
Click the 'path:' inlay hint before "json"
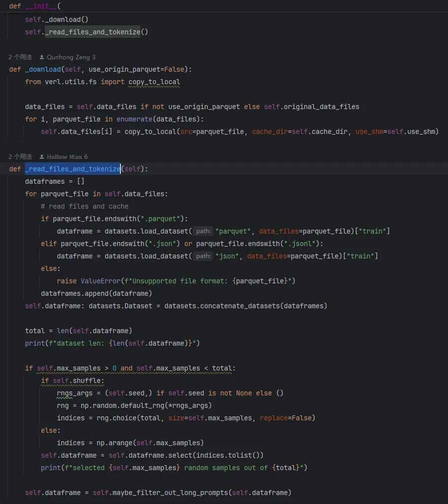pyautogui.click(x=203, y=256)
